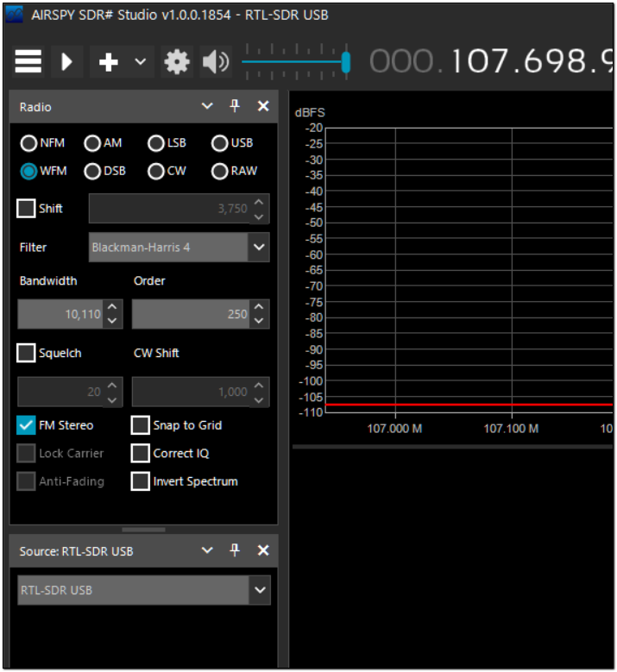The image size is (617, 672).
Task: Pin the Radio panel
Action: [235, 106]
